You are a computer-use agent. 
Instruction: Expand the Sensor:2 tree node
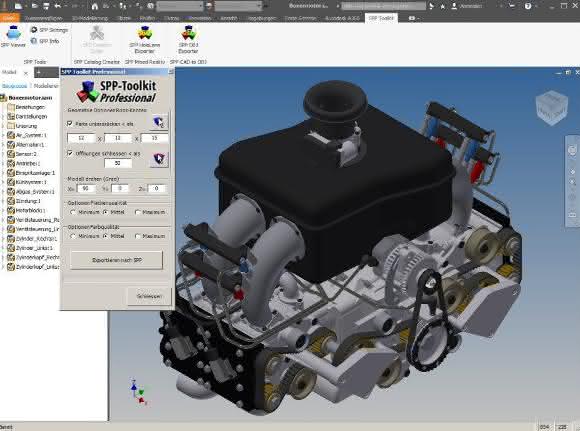pyautogui.click(x=3, y=154)
